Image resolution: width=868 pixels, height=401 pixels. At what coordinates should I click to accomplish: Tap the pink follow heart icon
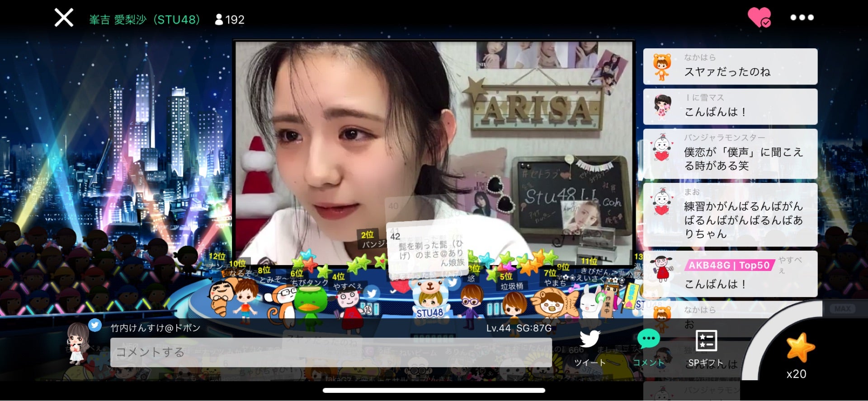(759, 18)
